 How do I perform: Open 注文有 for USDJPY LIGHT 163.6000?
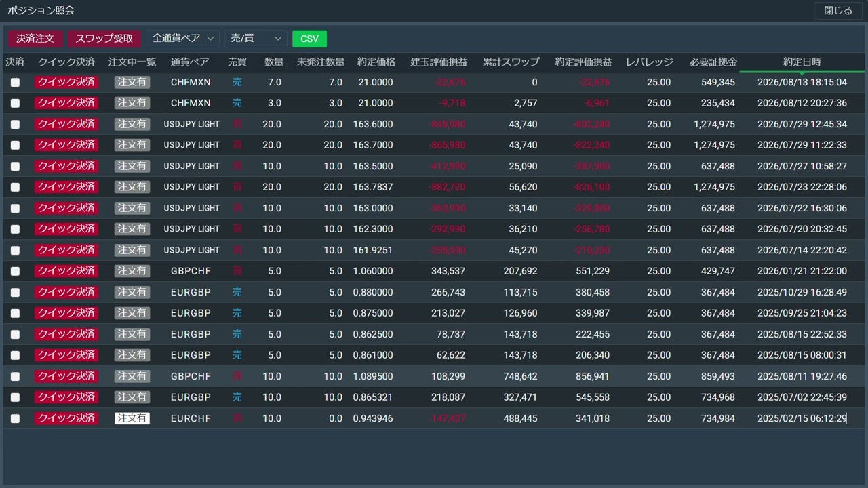tap(132, 124)
